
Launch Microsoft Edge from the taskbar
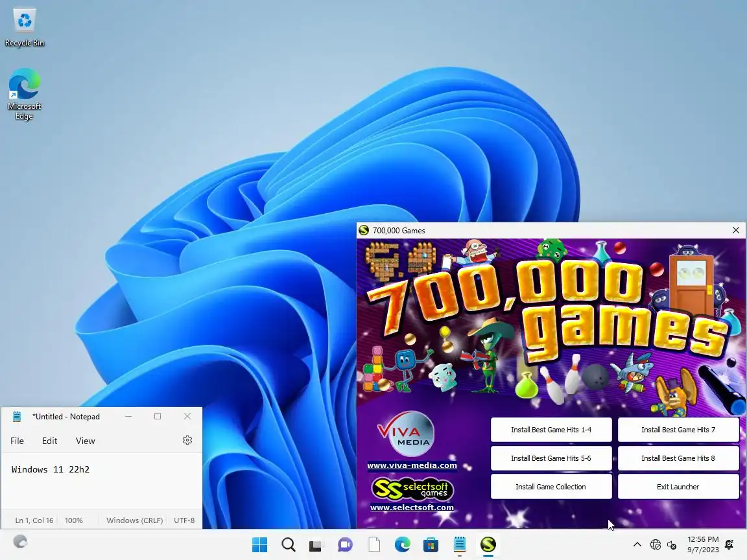403,544
